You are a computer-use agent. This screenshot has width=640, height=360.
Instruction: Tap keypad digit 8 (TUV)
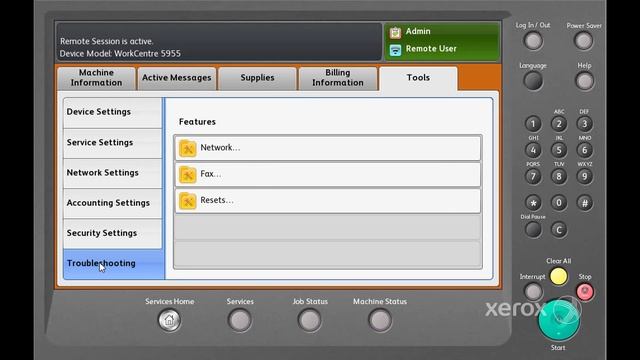click(x=559, y=176)
